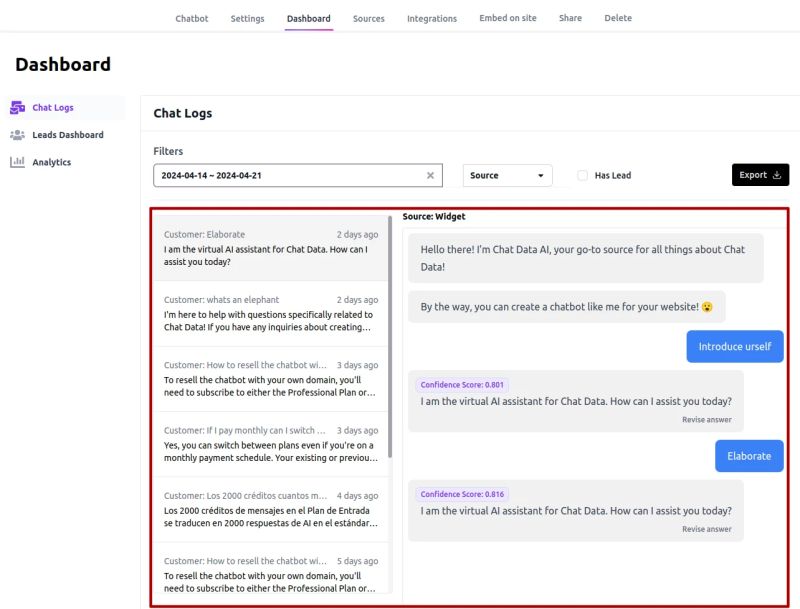Click the 'Source: Widget' label
The height and width of the screenshot is (609, 800).
[x=434, y=216]
